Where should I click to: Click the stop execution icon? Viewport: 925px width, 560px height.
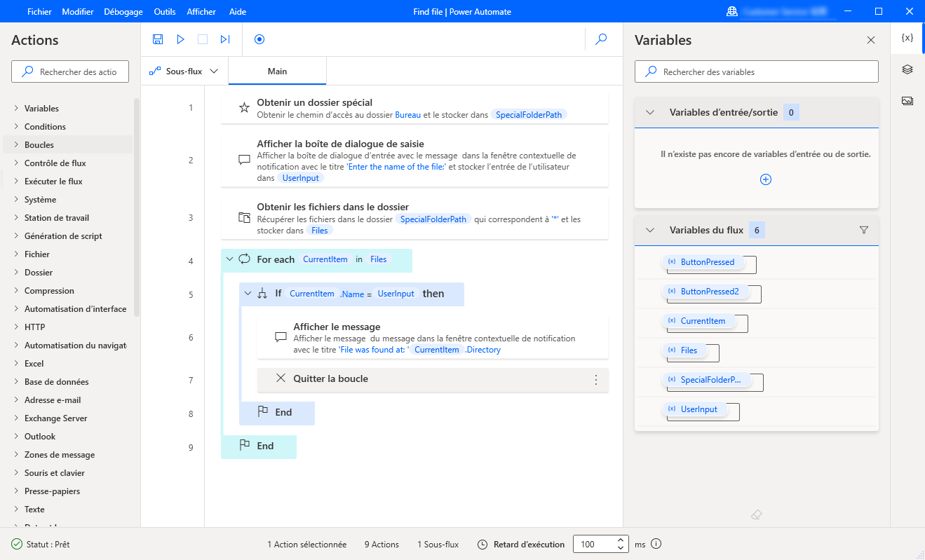pos(203,39)
